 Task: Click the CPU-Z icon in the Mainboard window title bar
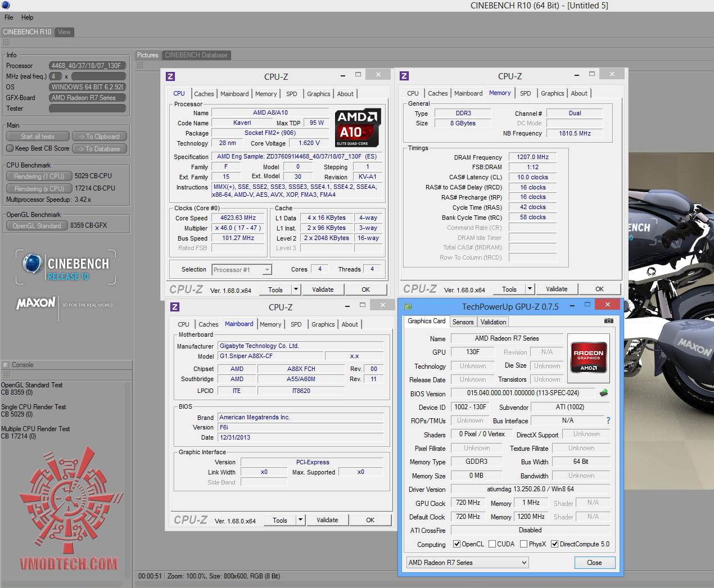[x=175, y=307]
